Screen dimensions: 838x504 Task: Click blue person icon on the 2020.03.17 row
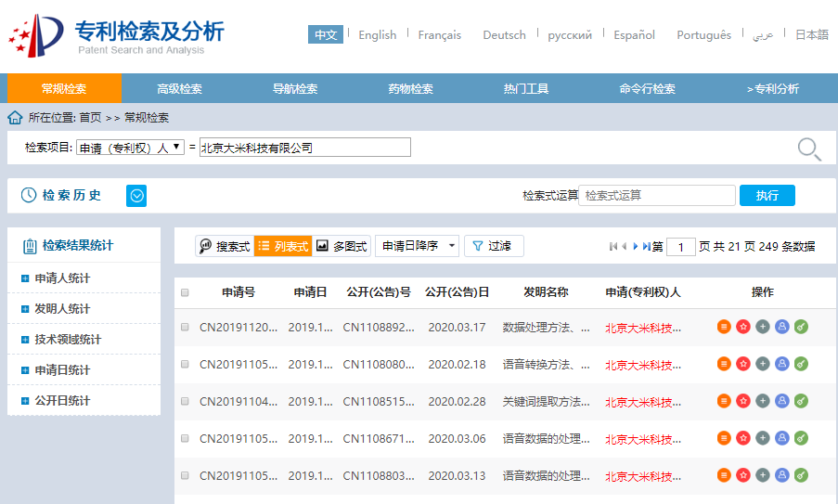pyautogui.click(x=782, y=327)
